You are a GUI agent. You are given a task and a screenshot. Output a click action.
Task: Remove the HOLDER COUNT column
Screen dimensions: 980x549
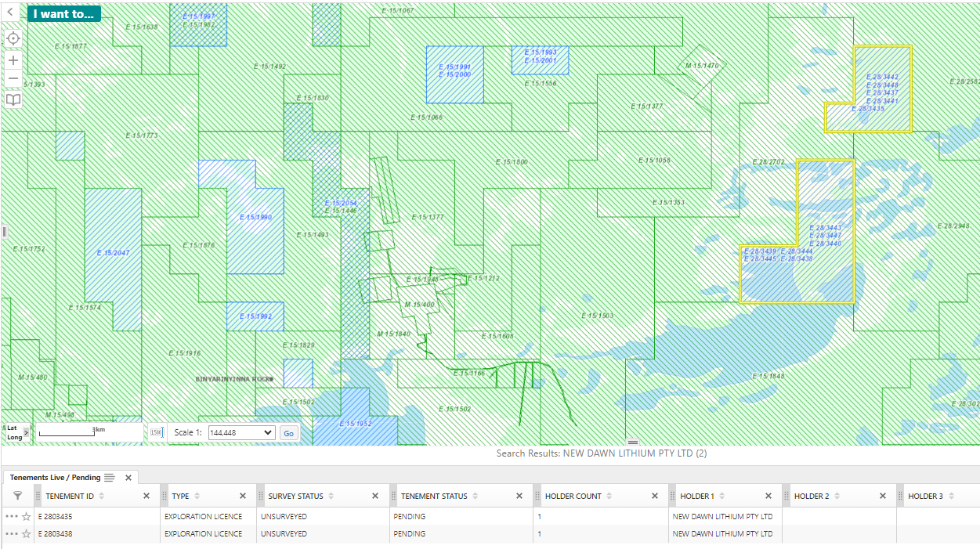(655, 496)
